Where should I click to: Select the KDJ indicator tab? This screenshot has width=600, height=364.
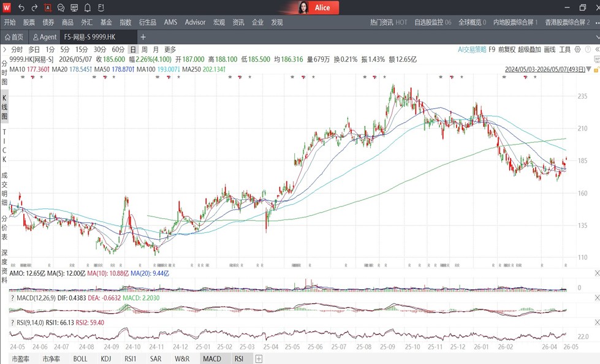(x=106, y=358)
